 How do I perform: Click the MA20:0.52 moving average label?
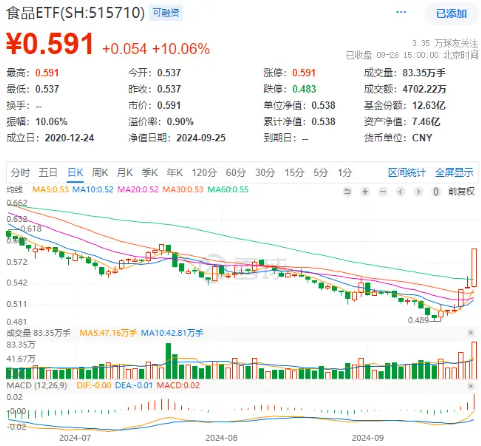tap(138, 190)
